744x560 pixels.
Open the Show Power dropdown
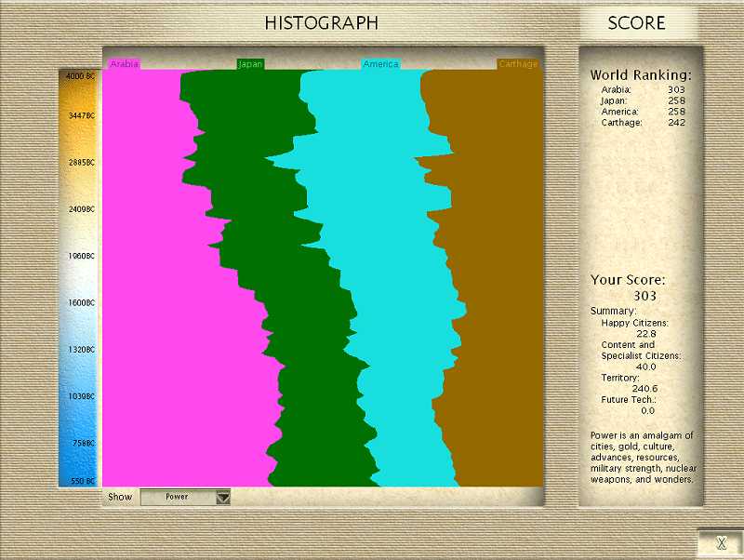(185, 497)
